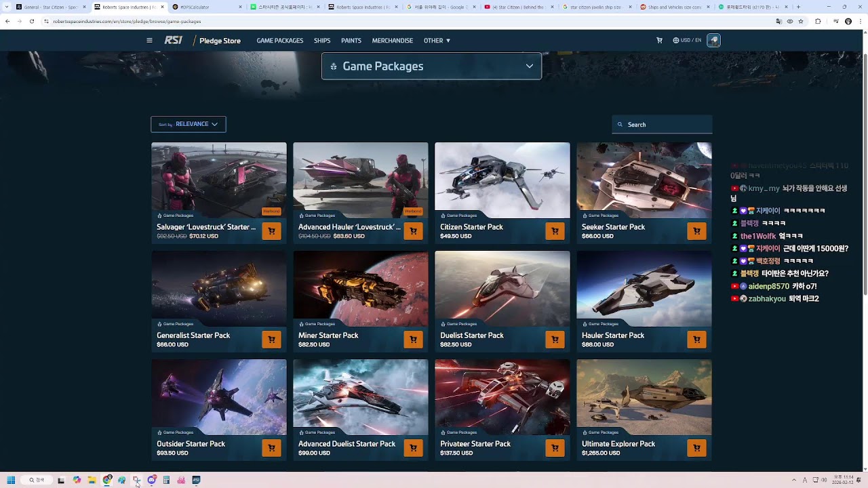
Task: Expand the OTHER menu in the header
Action: (437, 41)
